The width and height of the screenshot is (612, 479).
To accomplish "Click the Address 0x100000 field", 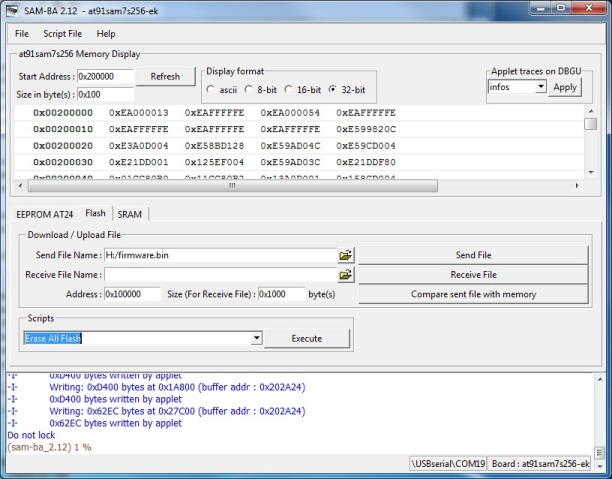I will click(x=132, y=294).
